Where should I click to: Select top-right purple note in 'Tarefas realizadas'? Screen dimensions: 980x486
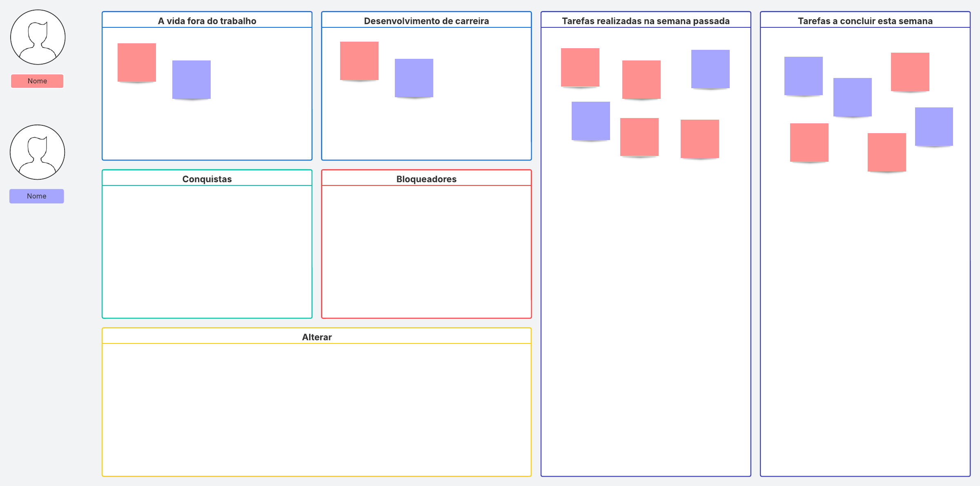pos(710,69)
